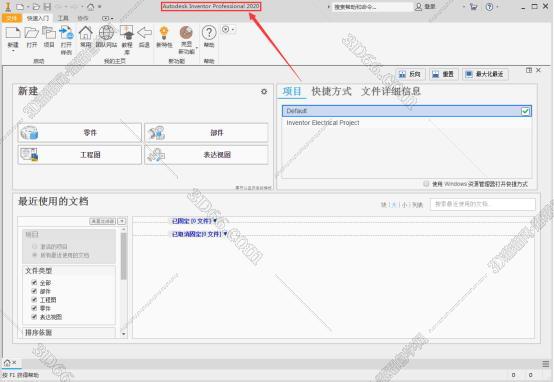554x382 pixels.
Task: Toggle the 零件 file type checkbox
Action: tap(34, 308)
